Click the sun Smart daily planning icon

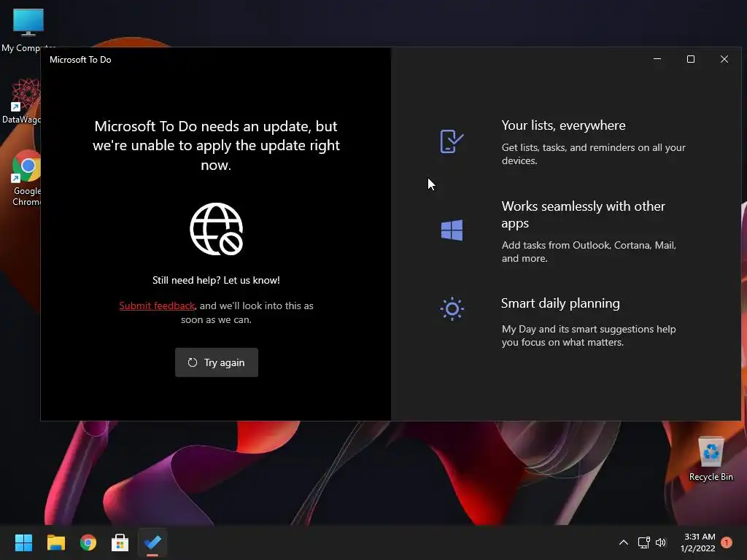pyautogui.click(x=452, y=309)
